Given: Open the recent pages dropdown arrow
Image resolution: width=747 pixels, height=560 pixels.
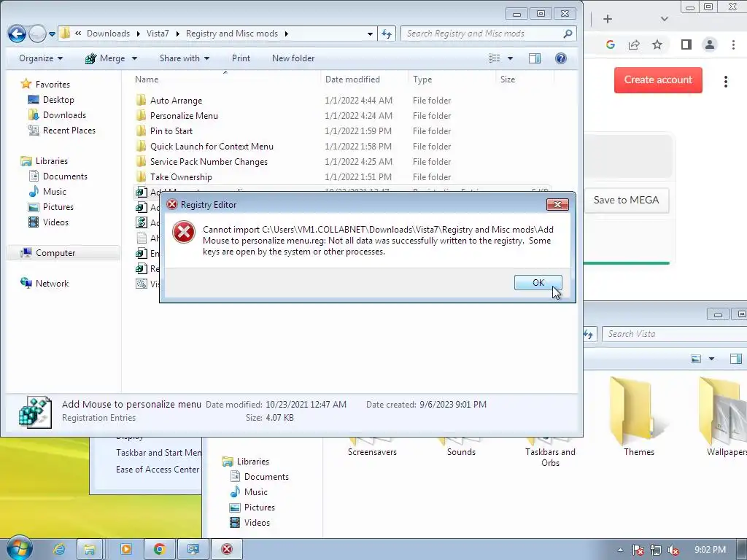Looking at the screenshot, I should point(52,34).
